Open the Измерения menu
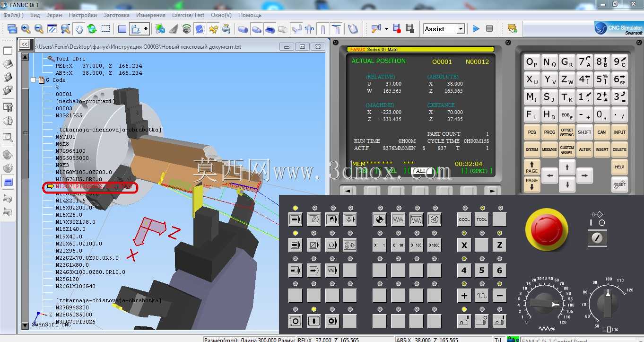 point(151,15)
